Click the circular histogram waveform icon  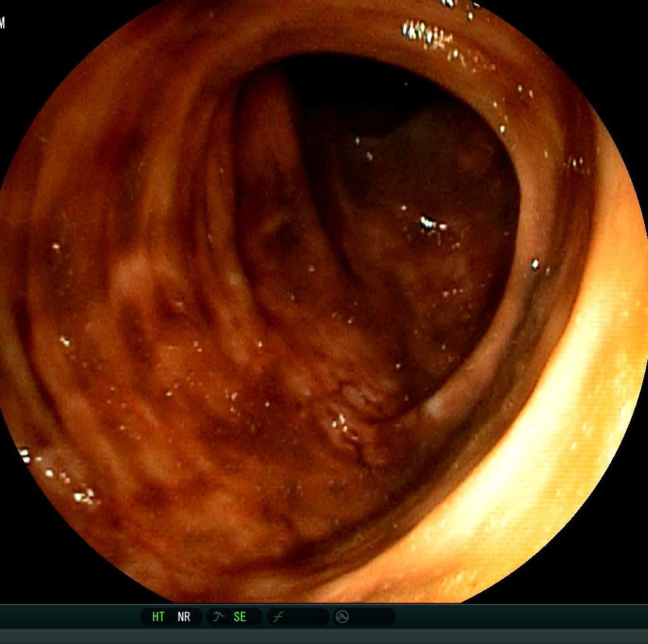[x=342, y=617]
